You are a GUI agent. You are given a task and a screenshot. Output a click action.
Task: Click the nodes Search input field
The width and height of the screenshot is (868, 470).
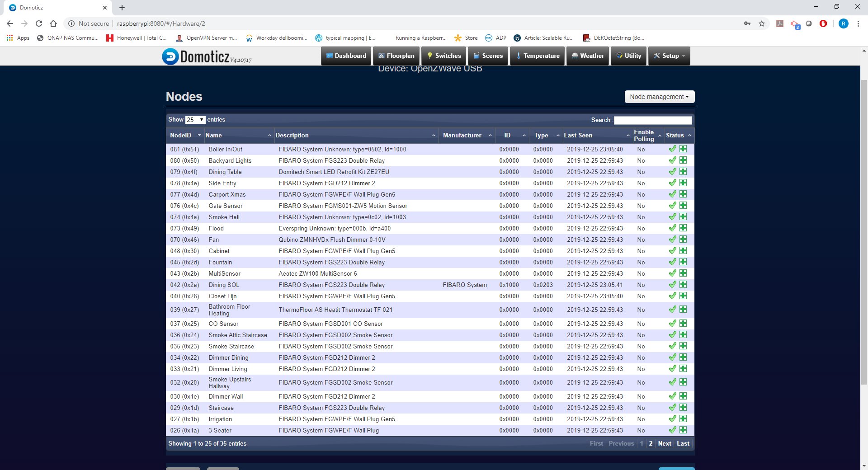click(x=652, y=120)
